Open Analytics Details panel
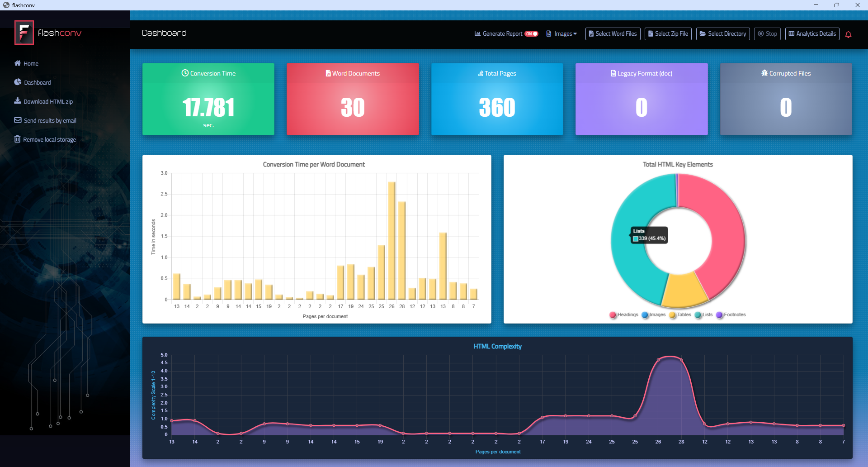This screenshot has width=868, height=467. tap(812, 34)
